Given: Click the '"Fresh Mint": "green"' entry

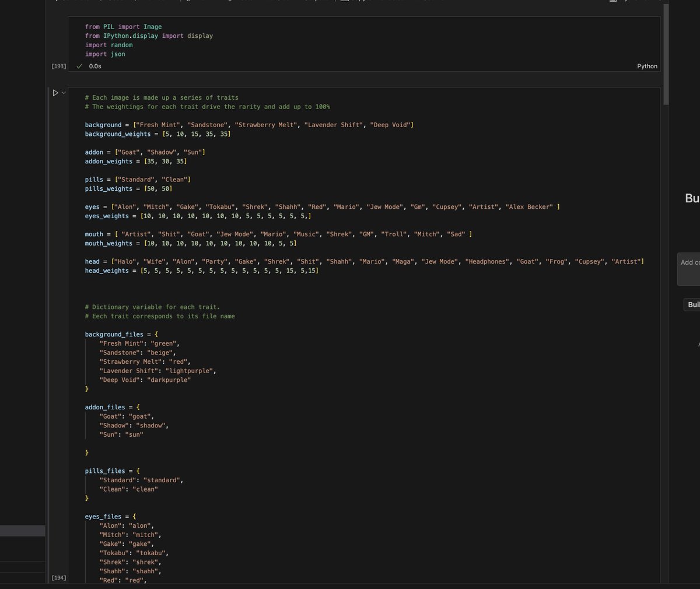Looking at the screenshot, I should click(x=140, y=344).
